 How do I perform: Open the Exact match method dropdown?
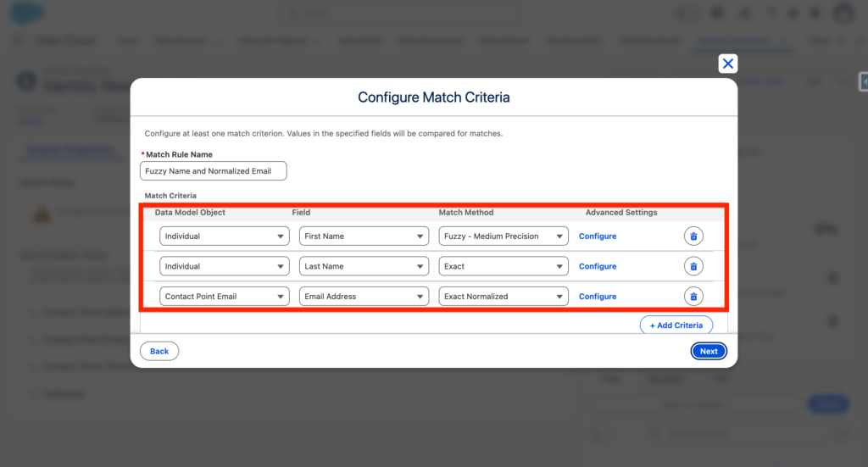504,266
